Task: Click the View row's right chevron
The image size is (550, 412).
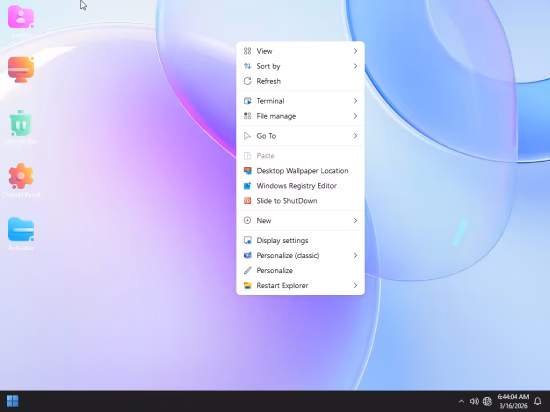Action: (x=355, y=51)
